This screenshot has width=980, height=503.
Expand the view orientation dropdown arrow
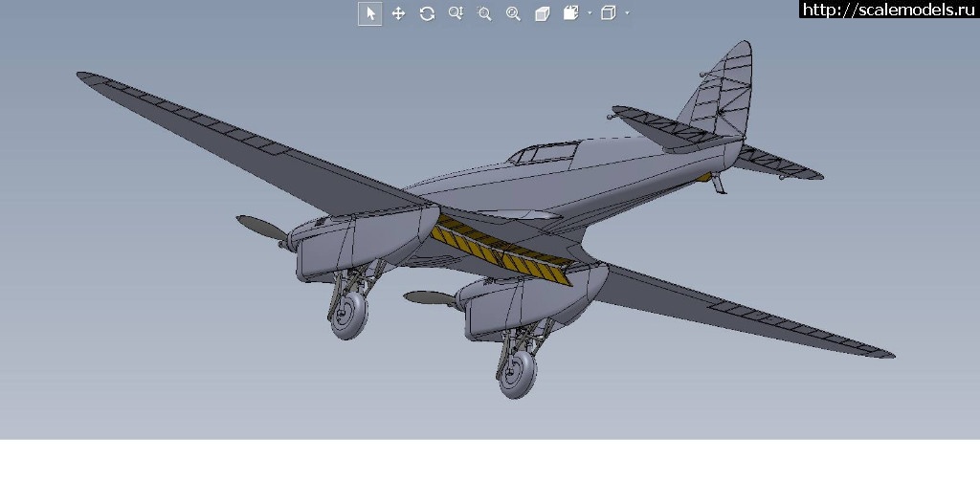(x=590, y=13)
